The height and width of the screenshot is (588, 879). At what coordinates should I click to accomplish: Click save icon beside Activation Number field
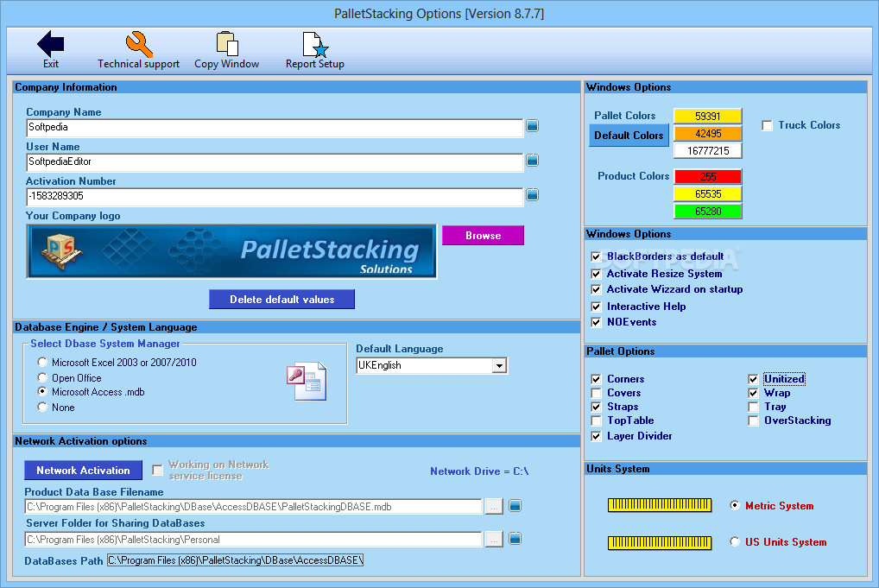[x=533, y=195]
